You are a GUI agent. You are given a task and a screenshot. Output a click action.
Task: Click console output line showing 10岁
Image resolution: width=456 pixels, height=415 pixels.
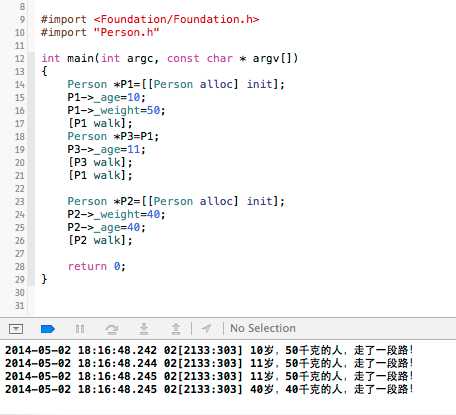209,350
